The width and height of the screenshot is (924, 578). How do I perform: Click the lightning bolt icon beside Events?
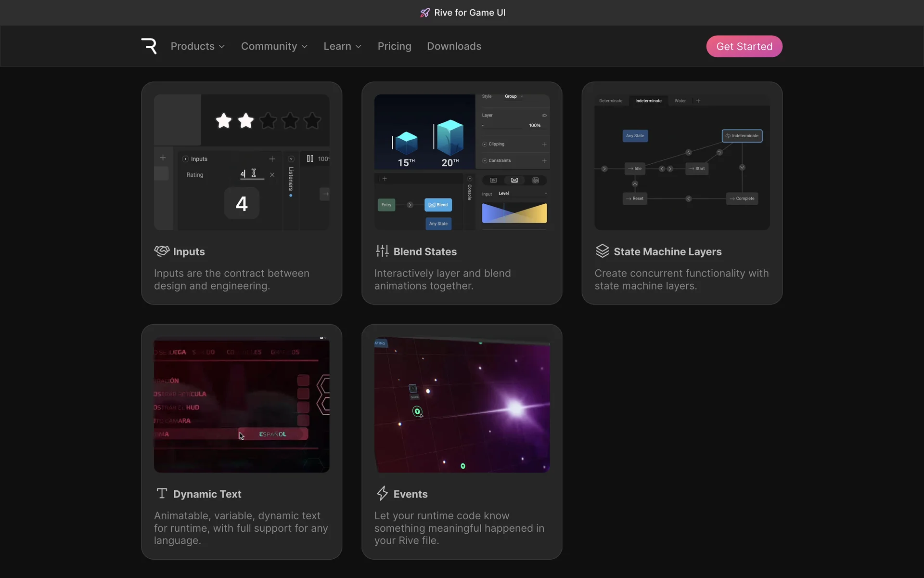click(x=382, y=493)
